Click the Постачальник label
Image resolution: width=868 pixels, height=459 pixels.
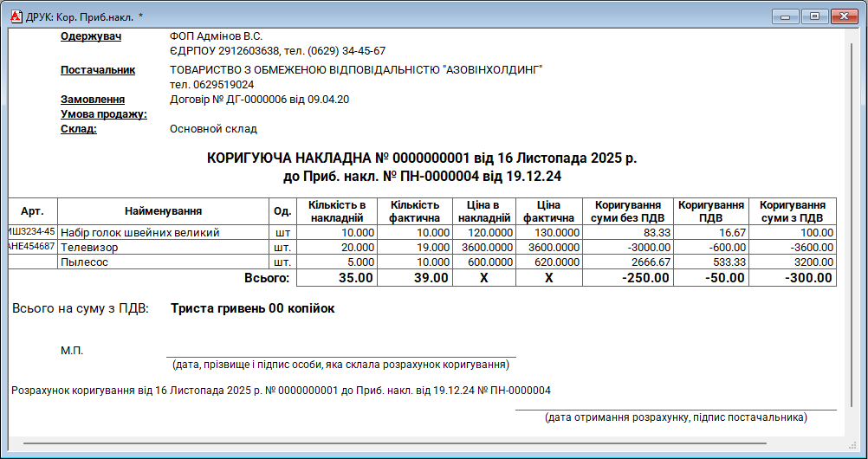tap(98, 70)
